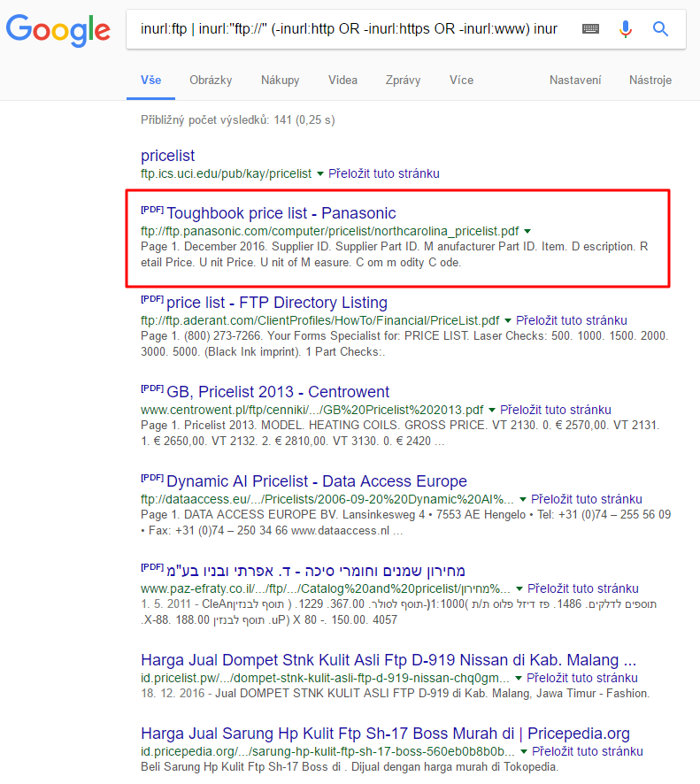The image size is (700, 784).
Task: Click the ftp.ics.uci.edu/pub/kay/pricelist URL
Action: point(226,173)
